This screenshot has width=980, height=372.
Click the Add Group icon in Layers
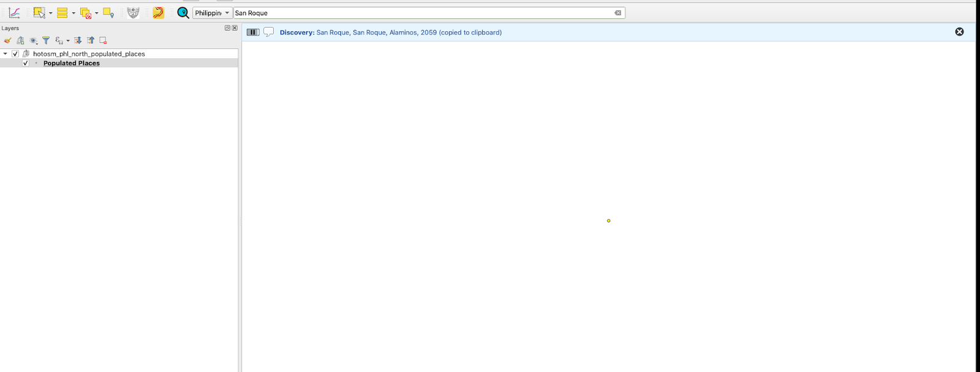[20, 40]
